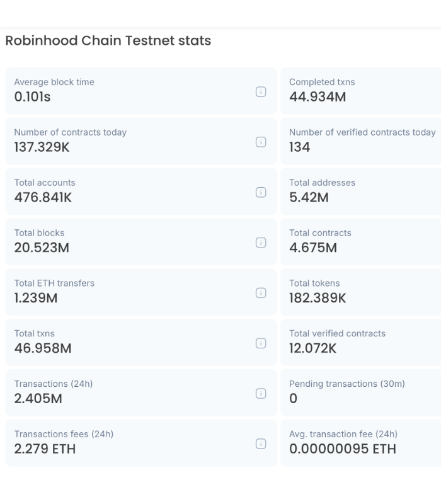This screenshot has height=504, width=441.
Task: View info icon for Total ETH transfers
Action: tap(261, 293)
